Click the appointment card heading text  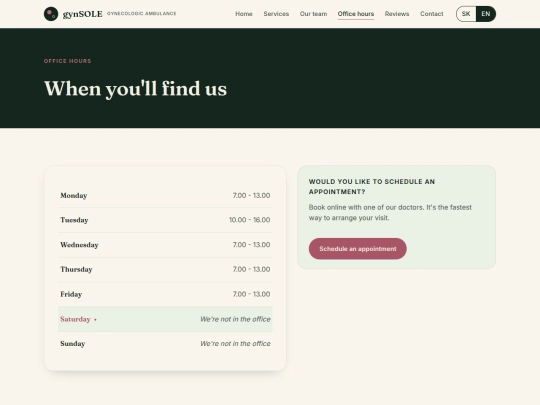tap(372, 186)
